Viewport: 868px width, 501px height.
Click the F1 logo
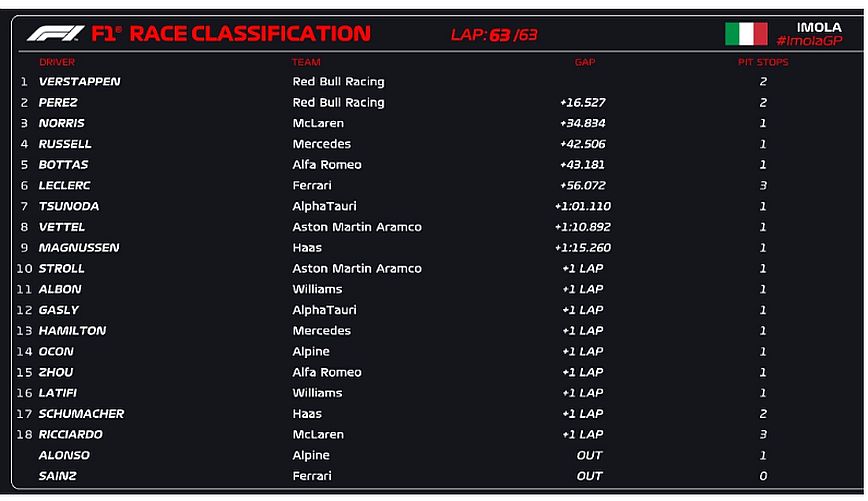click(56, 34)
